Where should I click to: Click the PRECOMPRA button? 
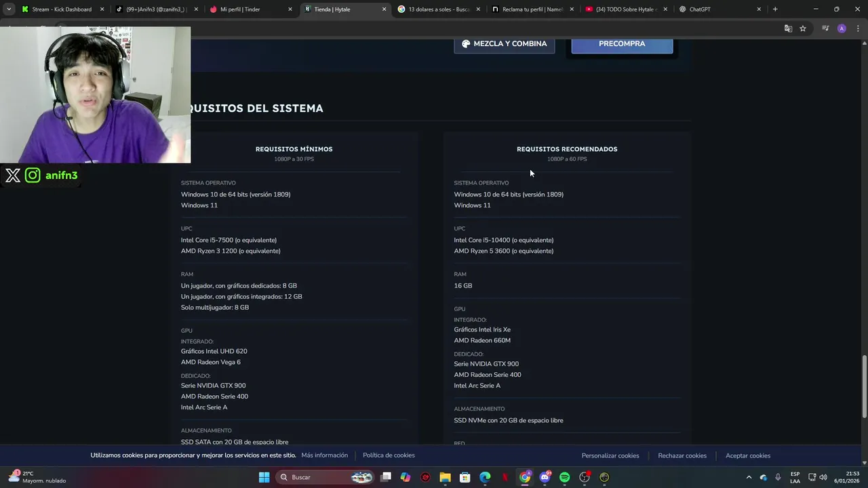click(622, 43)
